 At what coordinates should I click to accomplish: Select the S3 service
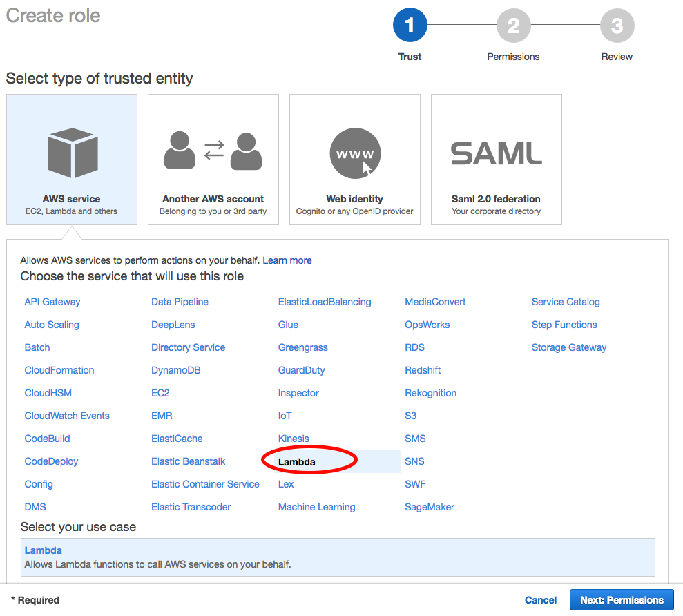(x=410, y=416)
